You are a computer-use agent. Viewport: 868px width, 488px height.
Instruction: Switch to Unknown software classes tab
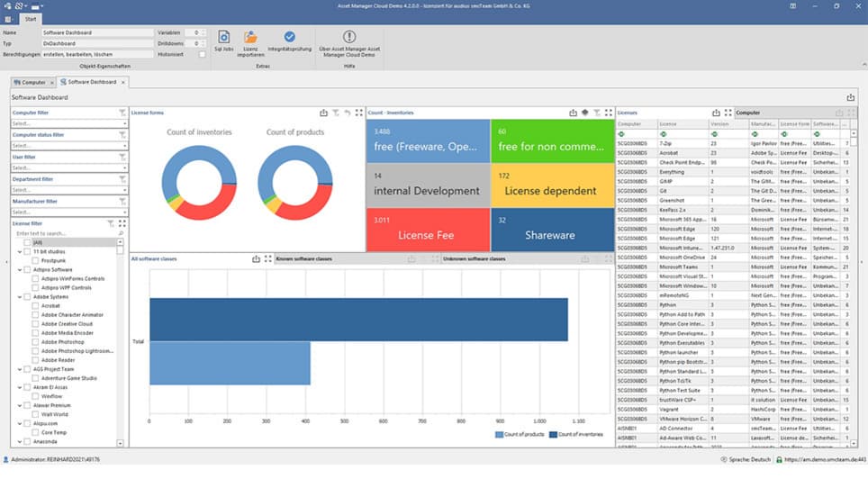point(474,258)
